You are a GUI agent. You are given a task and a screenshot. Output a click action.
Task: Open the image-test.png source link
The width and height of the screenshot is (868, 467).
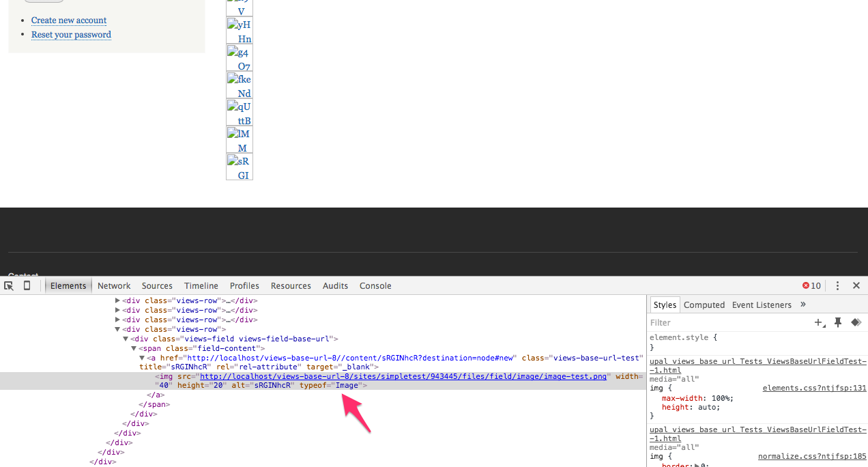[401, 376]
